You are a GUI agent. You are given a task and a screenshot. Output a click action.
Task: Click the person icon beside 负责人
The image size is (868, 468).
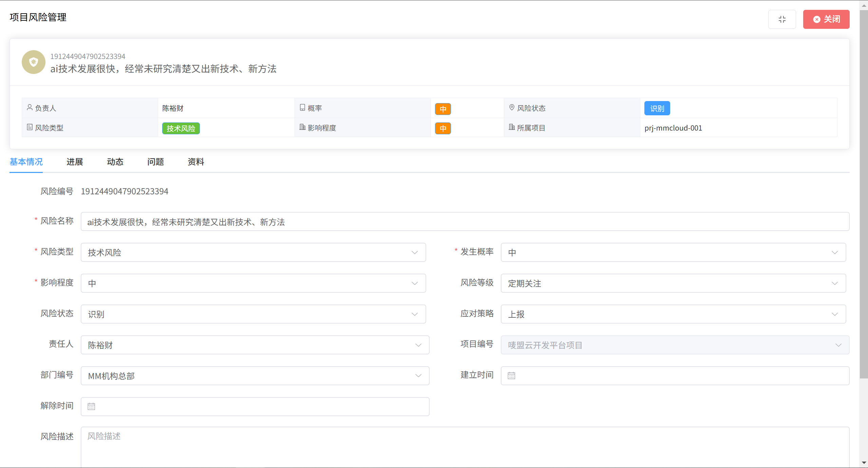[x=30, y=108]
